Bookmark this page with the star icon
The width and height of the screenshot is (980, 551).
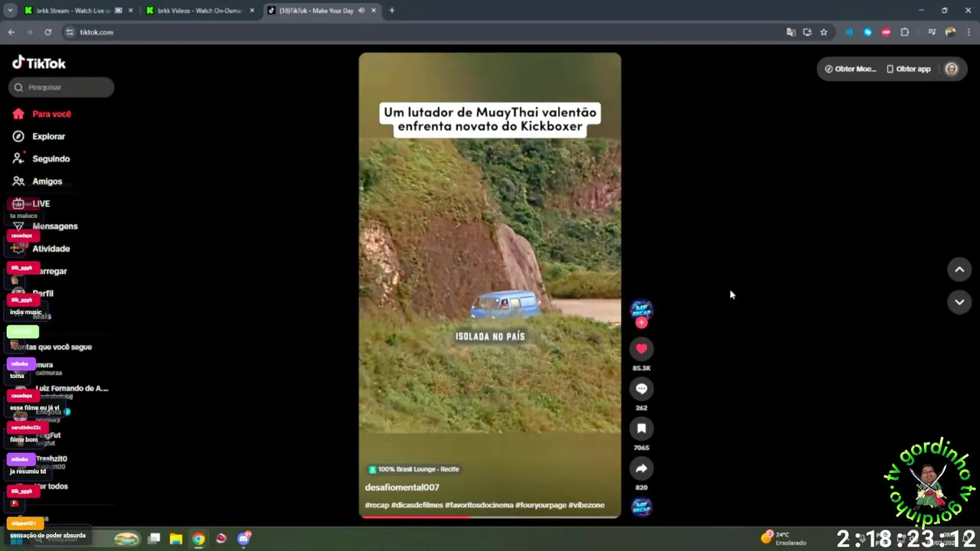coord(824,32)
